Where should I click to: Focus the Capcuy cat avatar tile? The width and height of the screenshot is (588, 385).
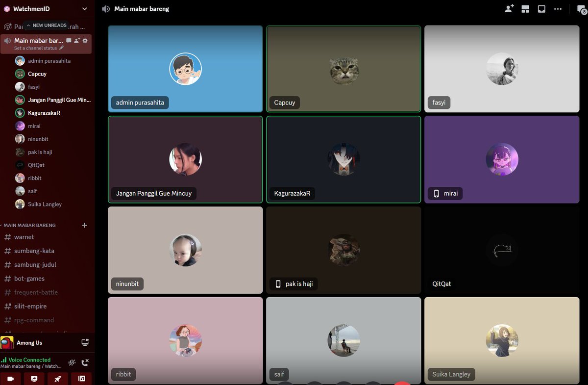pos(343,69)
